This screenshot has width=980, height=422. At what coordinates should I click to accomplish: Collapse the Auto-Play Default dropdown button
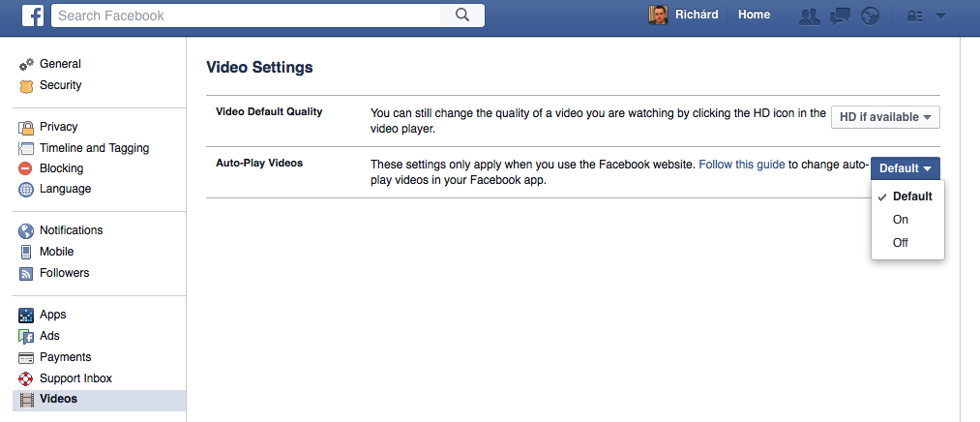point(905,168)
